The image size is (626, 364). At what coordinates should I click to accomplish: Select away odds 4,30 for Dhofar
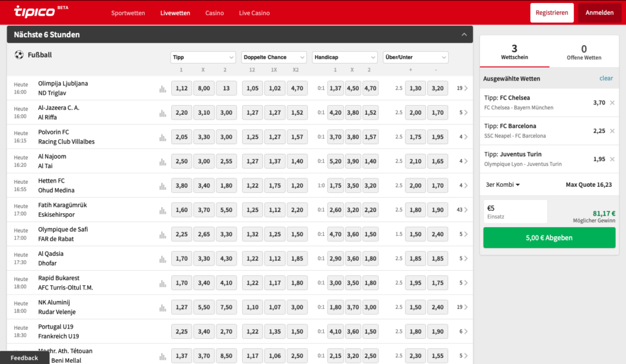tap(226, 258)
